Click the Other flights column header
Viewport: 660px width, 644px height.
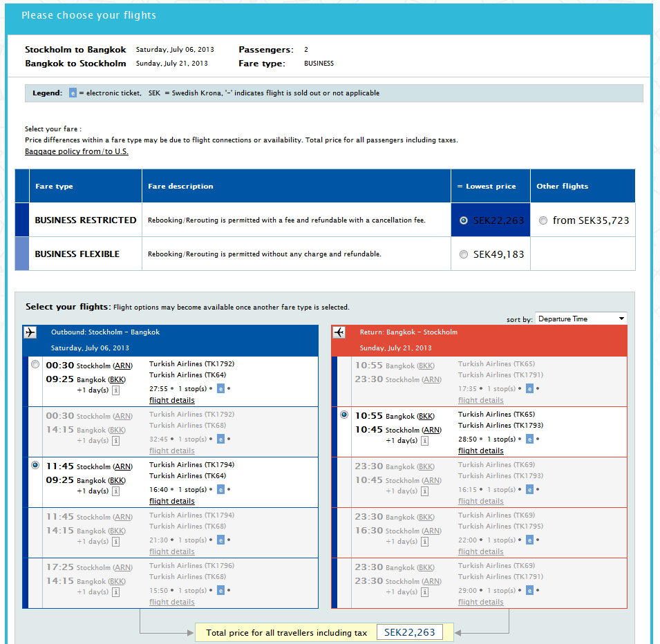(x=563, y=186)
